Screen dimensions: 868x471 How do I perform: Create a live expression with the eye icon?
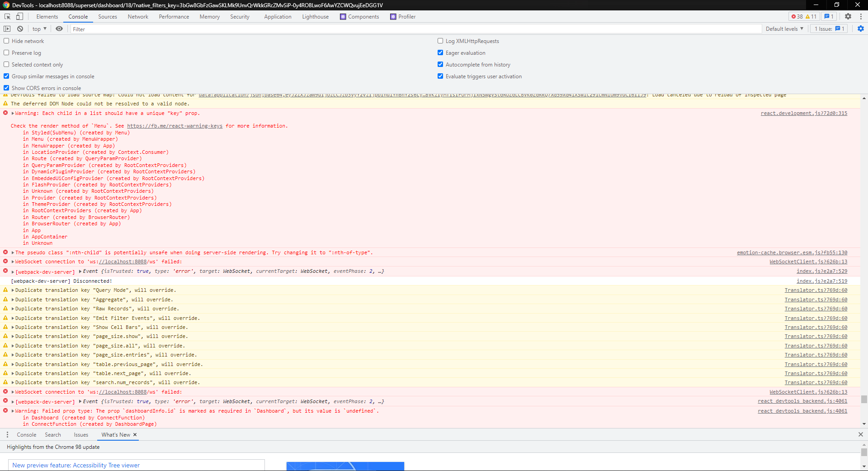(x=59, y=29)
